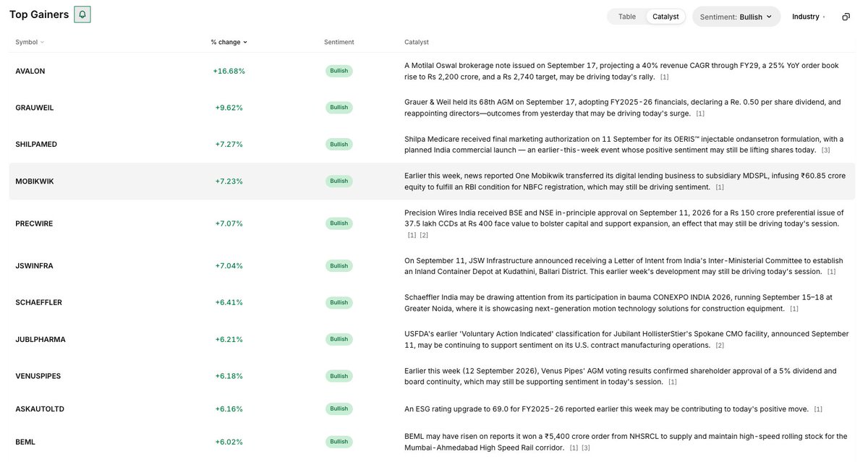The height and width of the screenshot is (462, 868).
Task: Click the Bullish badge in SCHAEFFLER row
Action: pos(339,302)
